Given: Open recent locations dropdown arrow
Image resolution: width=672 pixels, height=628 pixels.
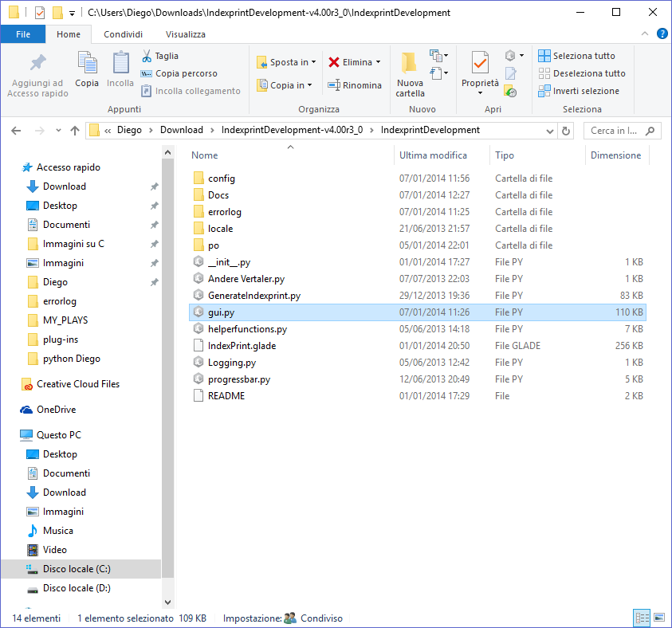Looking at the screenshot, I should click(x=58, y=131).
